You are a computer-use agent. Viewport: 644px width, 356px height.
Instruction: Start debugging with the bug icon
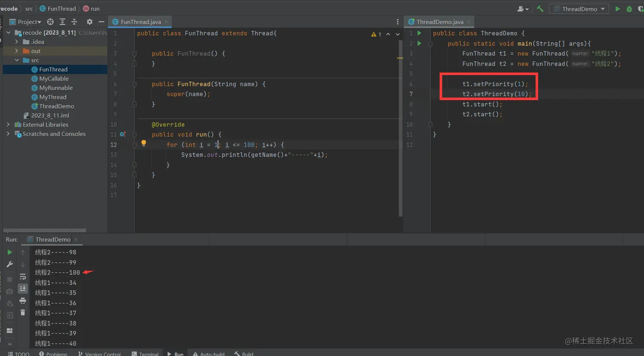tap(629, 9)
